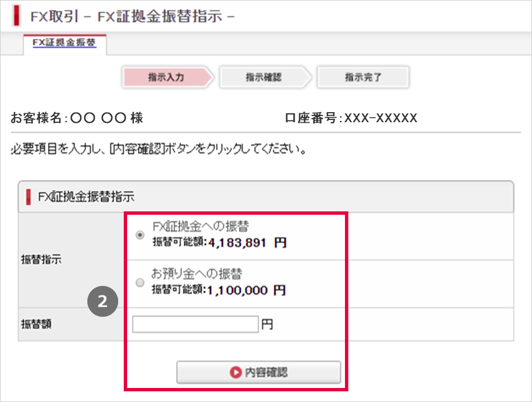Screen dimensions: 532x402
Task: Click the 円 unit label beside the input
Action: (267, 325)
